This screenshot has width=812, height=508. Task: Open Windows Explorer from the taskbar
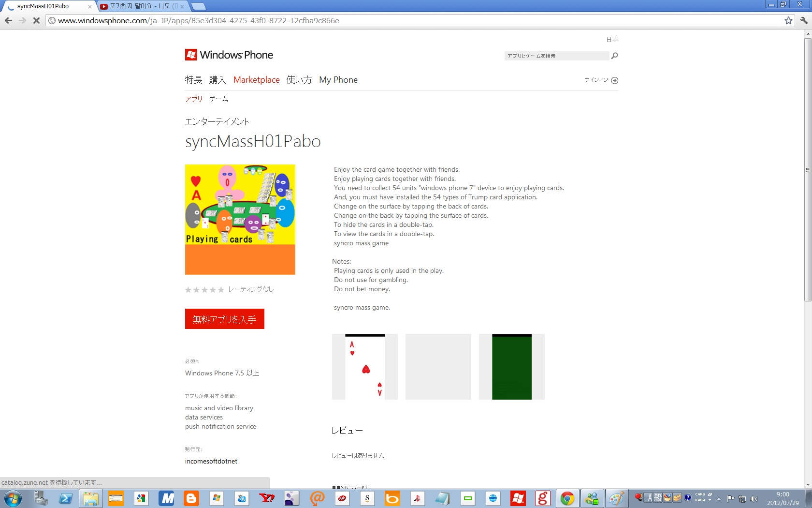(x=91, y=498)
